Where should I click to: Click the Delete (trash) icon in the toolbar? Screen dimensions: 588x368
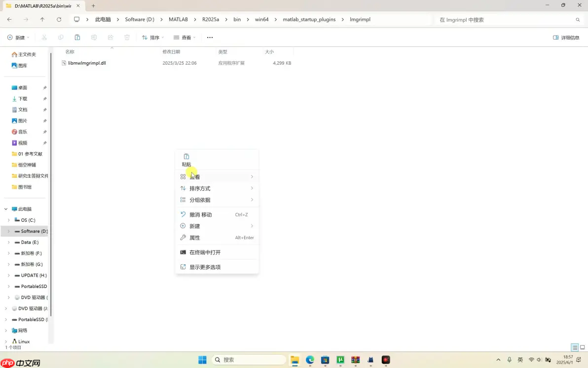(x=127, y=37)
